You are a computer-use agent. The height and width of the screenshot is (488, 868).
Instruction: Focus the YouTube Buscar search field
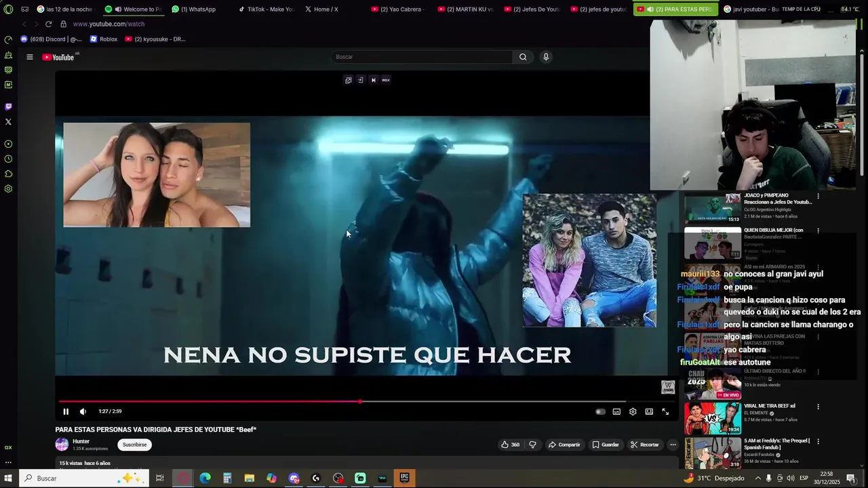422,57
